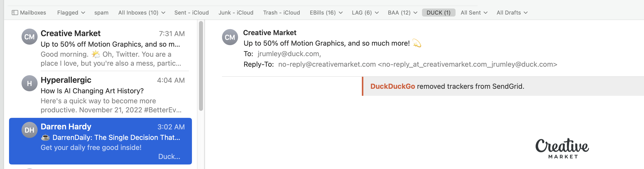Open the All Inboxes (10) mailbox

point(138,13)
